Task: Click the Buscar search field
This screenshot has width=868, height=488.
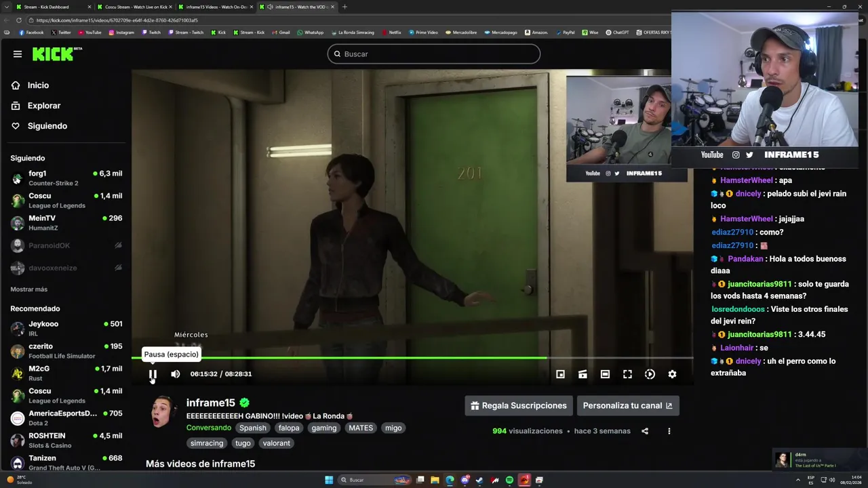Action: [434, 54]
